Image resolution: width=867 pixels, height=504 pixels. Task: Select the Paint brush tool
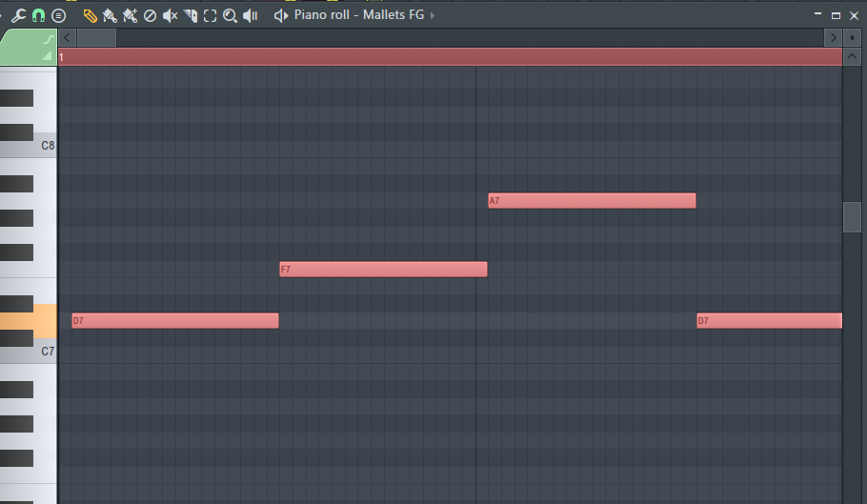click(x=110, y=15)
